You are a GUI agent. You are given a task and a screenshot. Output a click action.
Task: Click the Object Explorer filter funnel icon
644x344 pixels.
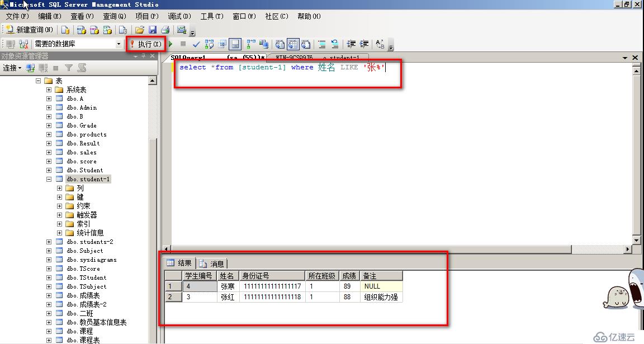click(x=69, y=68)
